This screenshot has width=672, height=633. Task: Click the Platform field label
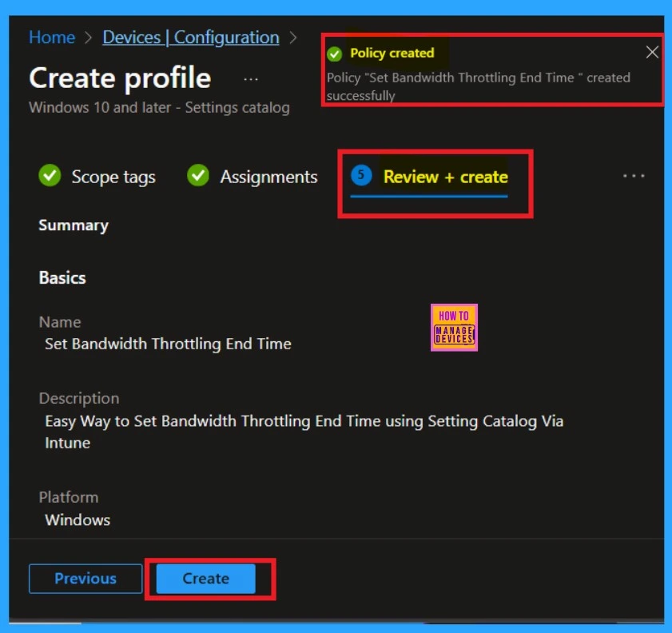(x=69, y=497)
